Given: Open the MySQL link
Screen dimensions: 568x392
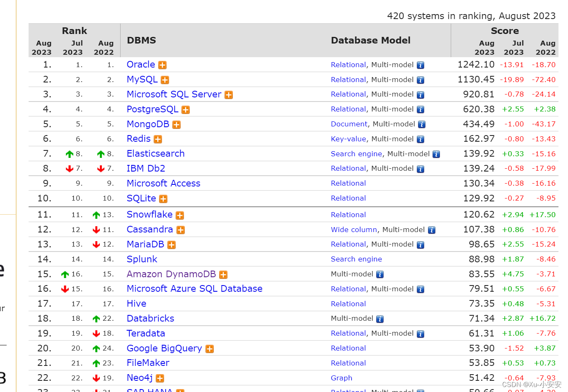Looking at the screenshot, I should (x=142, y=80).
